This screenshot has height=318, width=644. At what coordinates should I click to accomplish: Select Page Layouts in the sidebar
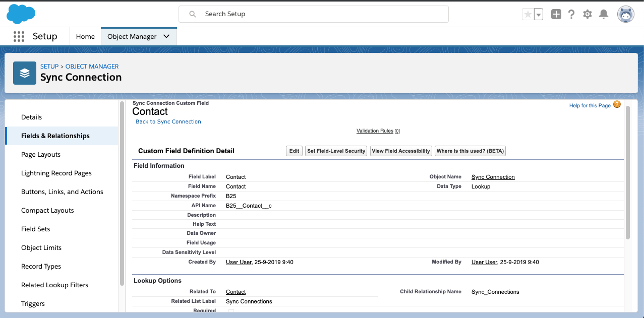coord(41,155)
